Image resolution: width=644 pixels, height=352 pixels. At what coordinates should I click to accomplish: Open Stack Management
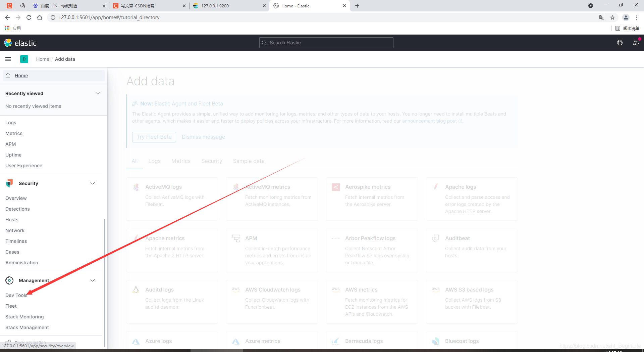27,327
